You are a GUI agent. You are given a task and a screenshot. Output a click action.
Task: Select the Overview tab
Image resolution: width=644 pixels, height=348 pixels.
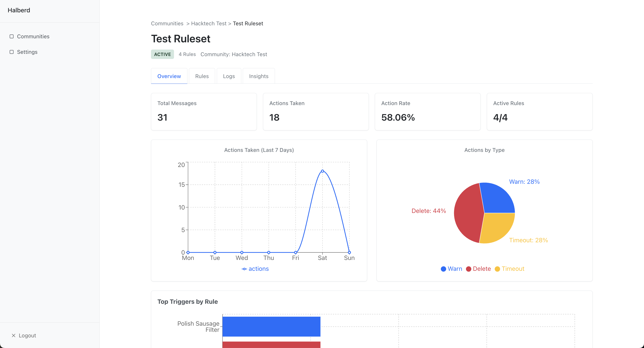(169, 76)
